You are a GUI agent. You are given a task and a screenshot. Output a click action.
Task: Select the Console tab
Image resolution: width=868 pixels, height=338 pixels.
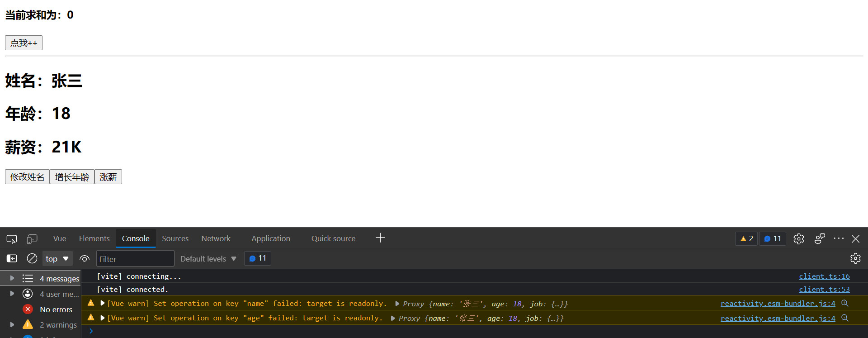coord(136,238)
